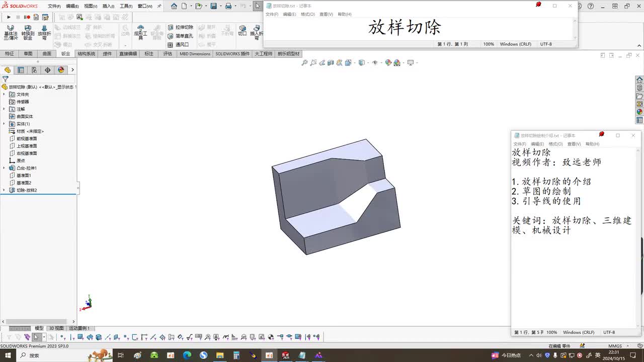644x362 pixels.
Task: Click the Section View icon in the view toolbar
Action: pyautogui.click(x=331, y=63)
